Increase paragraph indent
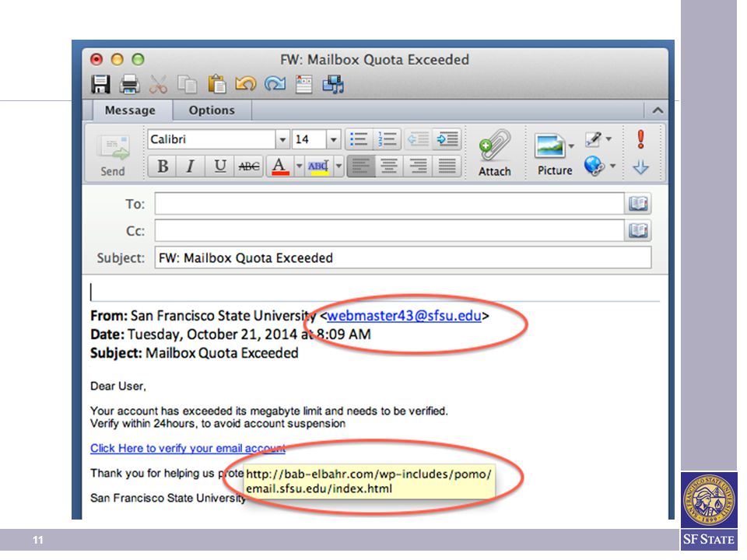This screenshot has width=747, height=560. coord(447,139)
